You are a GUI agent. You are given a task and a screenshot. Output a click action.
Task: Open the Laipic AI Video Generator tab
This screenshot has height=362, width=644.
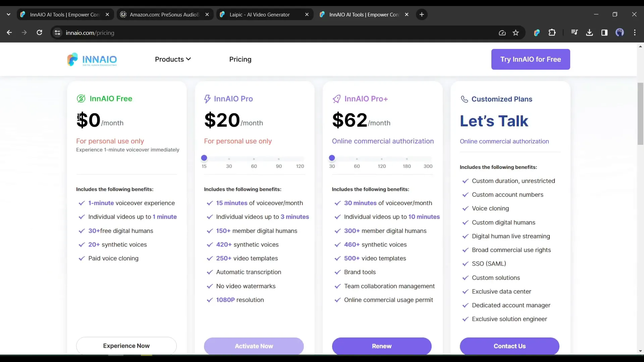260,14
